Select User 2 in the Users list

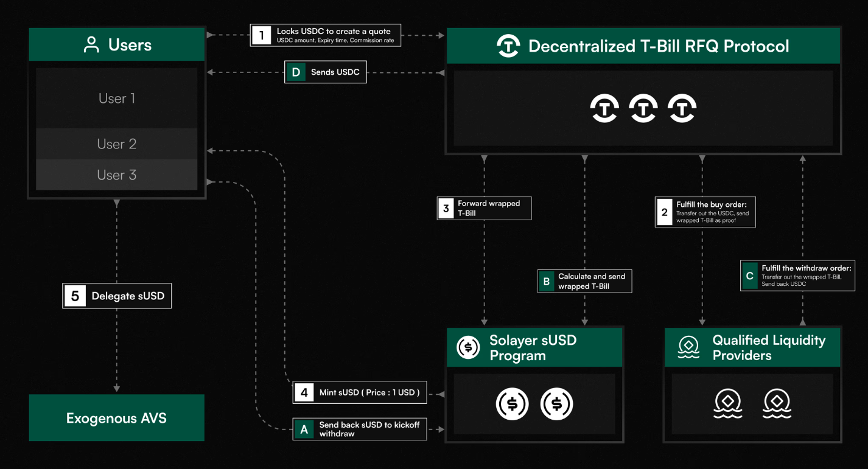point(116,144)
